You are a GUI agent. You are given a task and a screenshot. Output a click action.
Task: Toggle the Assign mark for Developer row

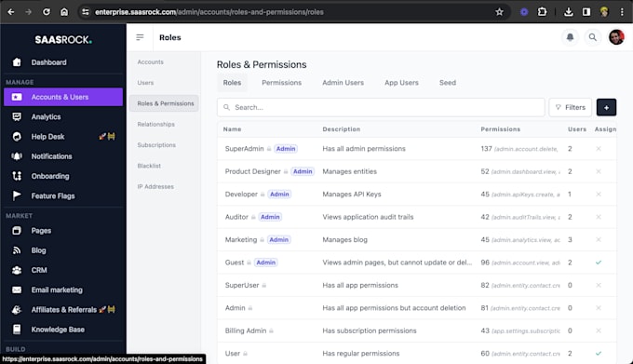[x=599, y=195]
